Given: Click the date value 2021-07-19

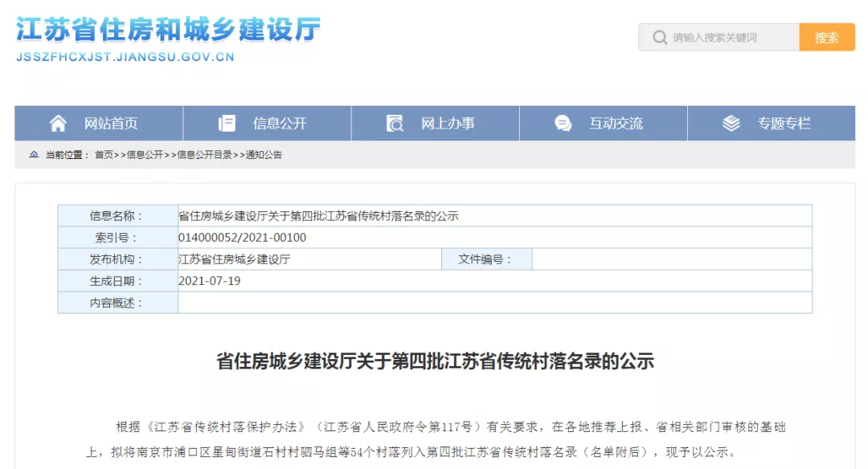Looking at the screenshot, I should (209, 281).
